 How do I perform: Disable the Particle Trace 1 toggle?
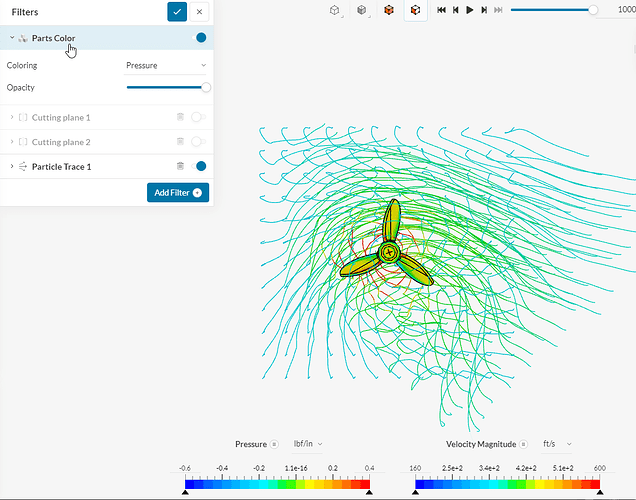[x=199, y=166]
